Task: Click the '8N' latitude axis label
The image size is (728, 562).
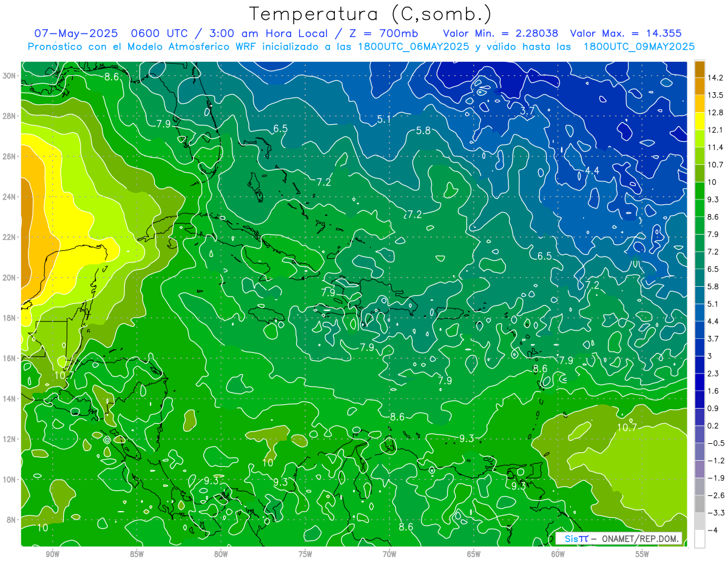Action: click(12, 520)
